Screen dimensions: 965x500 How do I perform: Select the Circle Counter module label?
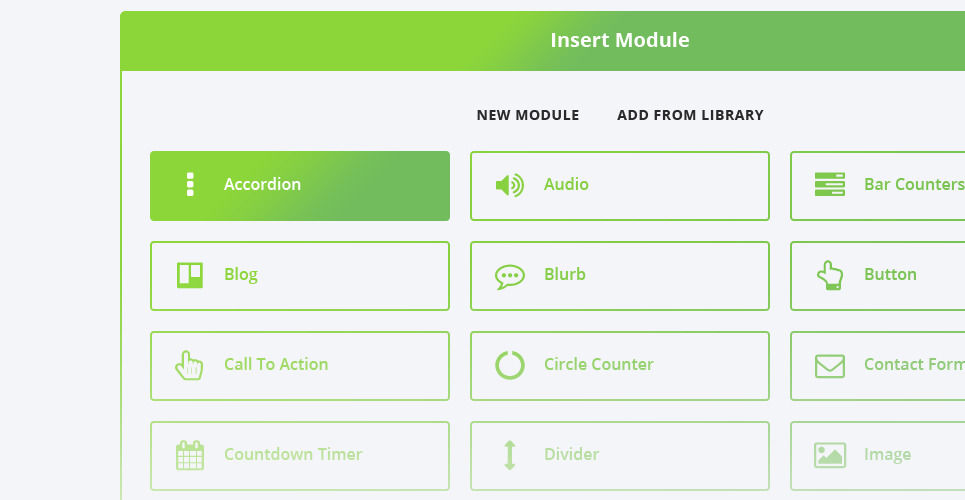click(598, 365)
